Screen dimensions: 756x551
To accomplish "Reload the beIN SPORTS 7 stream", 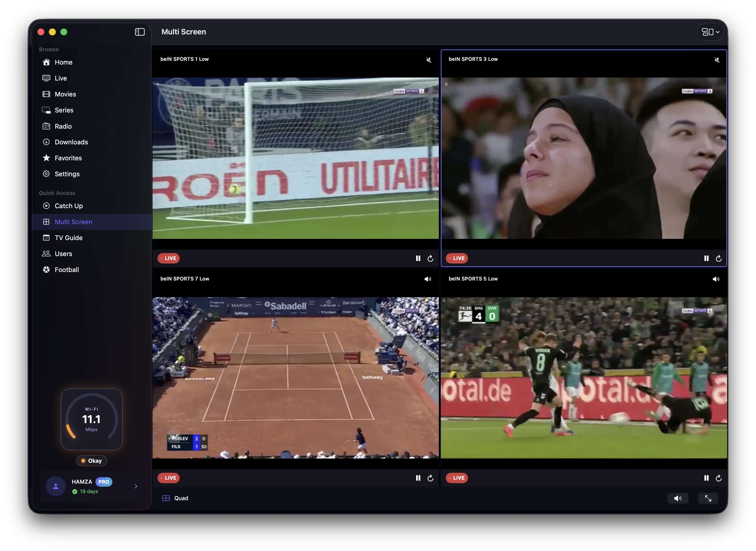I will pos(430,478).
